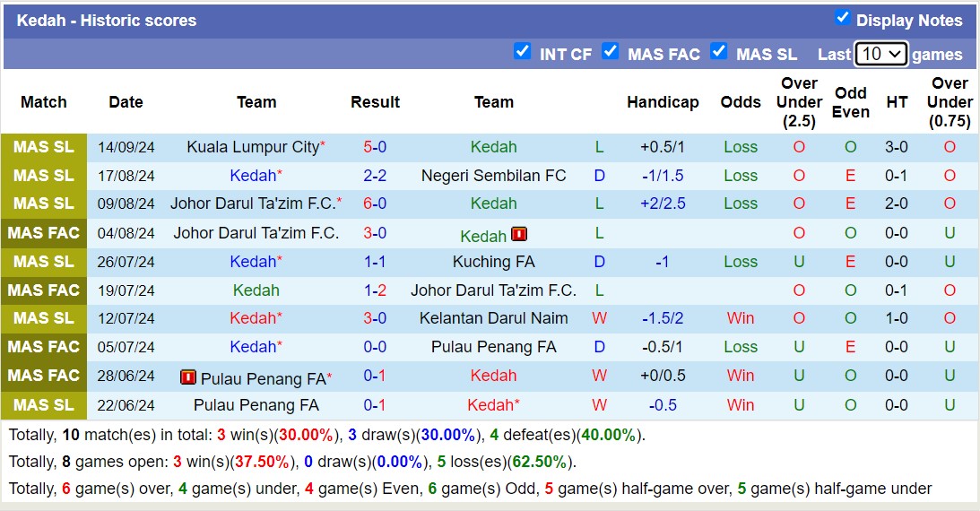Open Kelantan Darul Naim team page

click(493, 318)
